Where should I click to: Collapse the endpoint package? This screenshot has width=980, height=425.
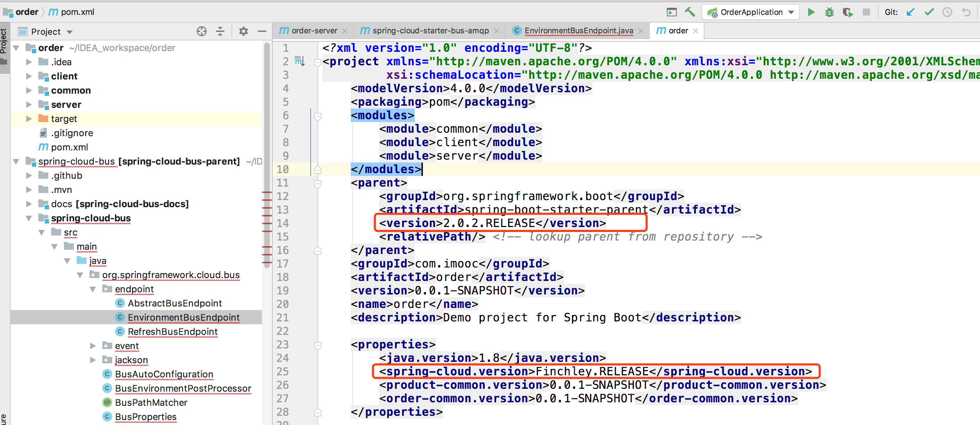point(93,289)
